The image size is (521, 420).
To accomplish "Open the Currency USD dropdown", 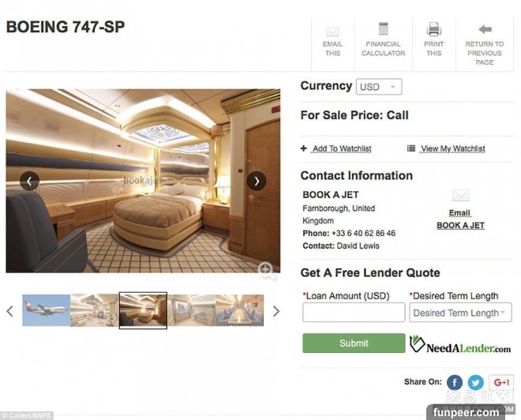I will [379, 87].
